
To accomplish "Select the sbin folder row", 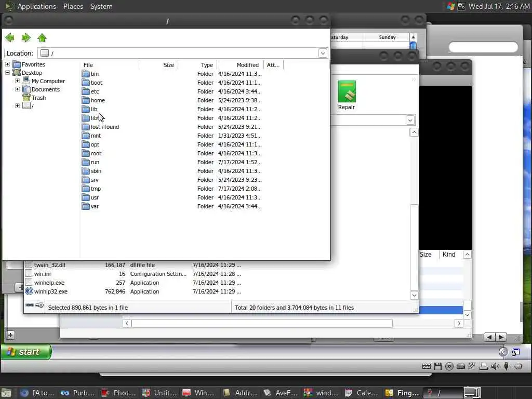I will click(171, 170).
